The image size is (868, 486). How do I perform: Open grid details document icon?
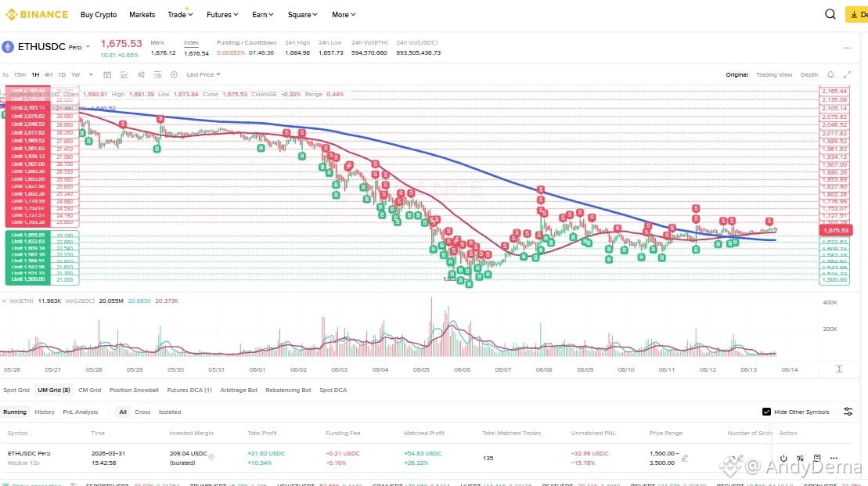click(817, 458)
